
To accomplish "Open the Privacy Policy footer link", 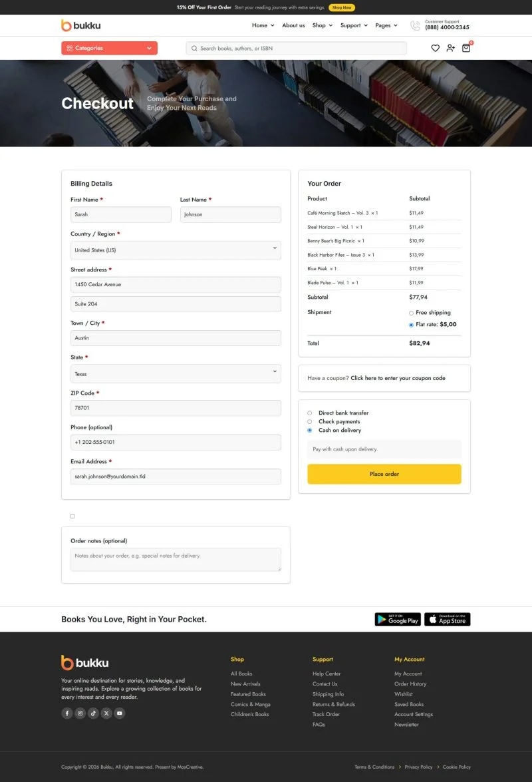I will pos(418,767).
